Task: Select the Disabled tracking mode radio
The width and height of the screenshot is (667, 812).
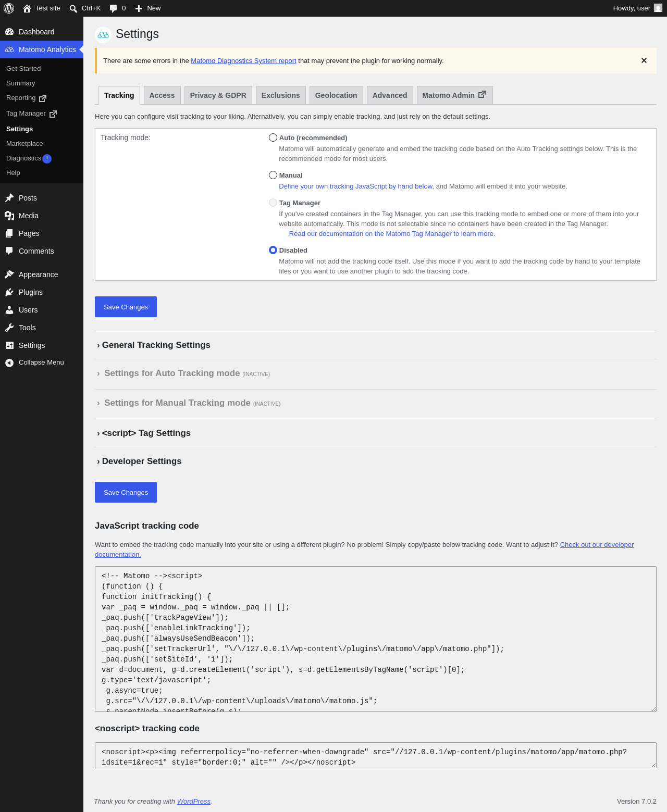Action: (273, 250)
